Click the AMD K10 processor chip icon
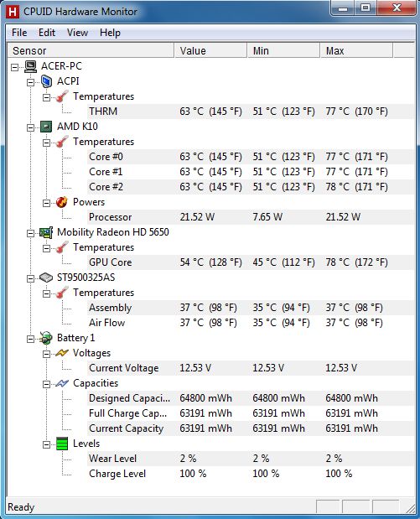420x519 pixels. (x=46, y=127)
